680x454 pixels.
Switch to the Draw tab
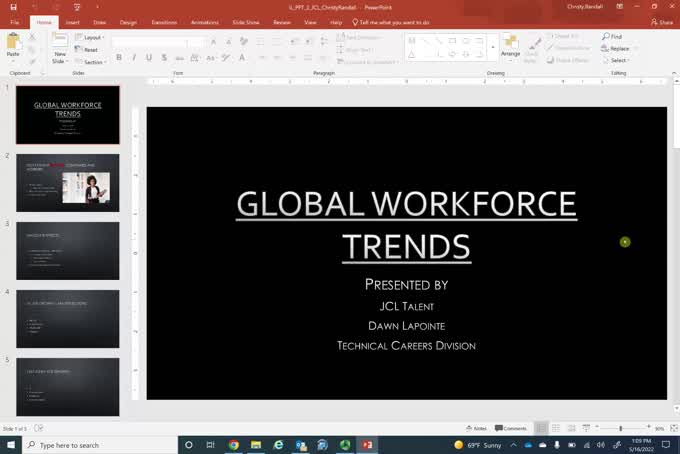point(99,22)
